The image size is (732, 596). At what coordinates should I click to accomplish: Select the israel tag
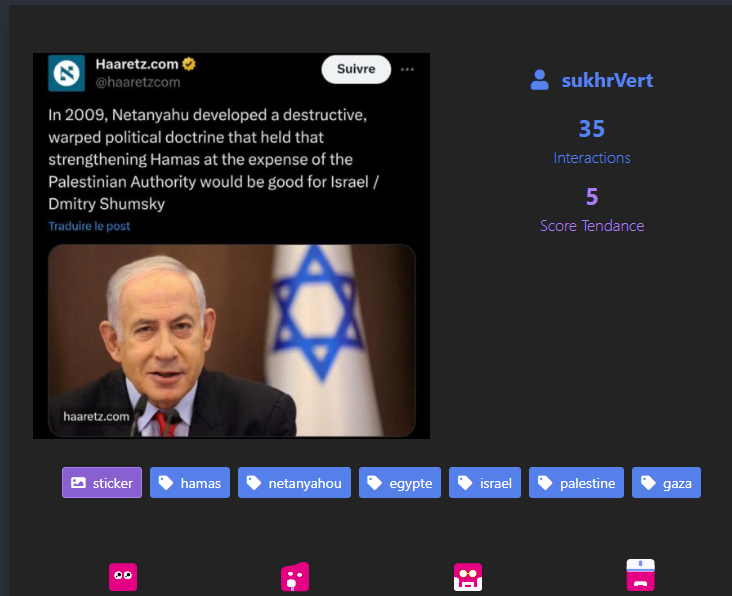[x=485, y=483]
